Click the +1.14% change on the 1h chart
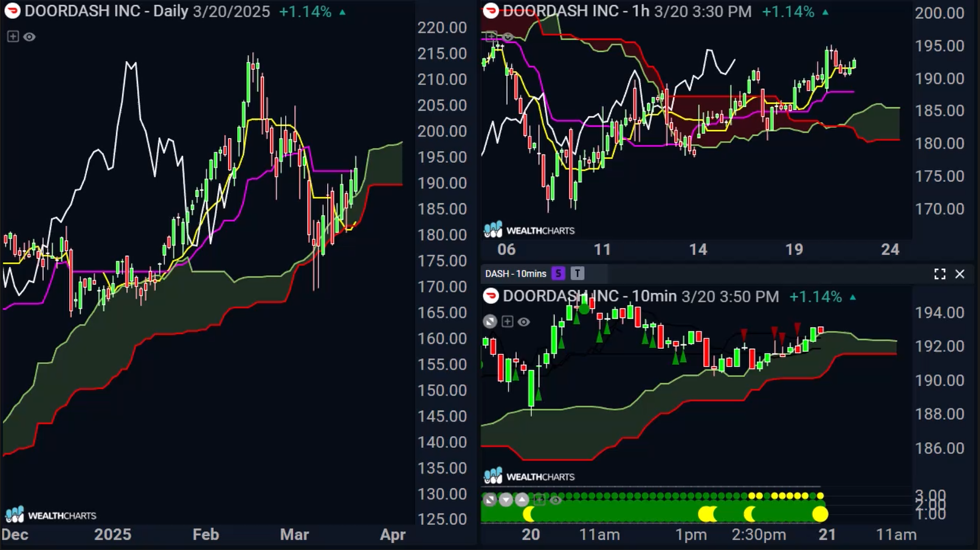980x550 pixels. [788, 12]
